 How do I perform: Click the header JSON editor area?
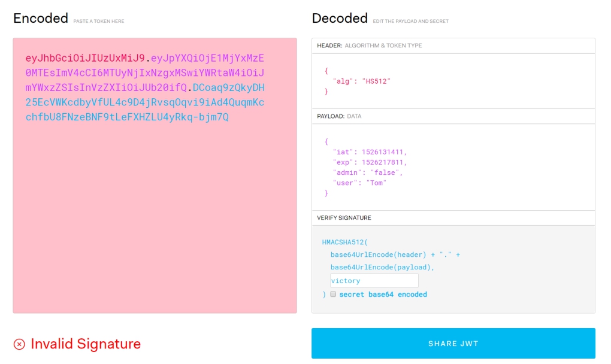(453, 81)
